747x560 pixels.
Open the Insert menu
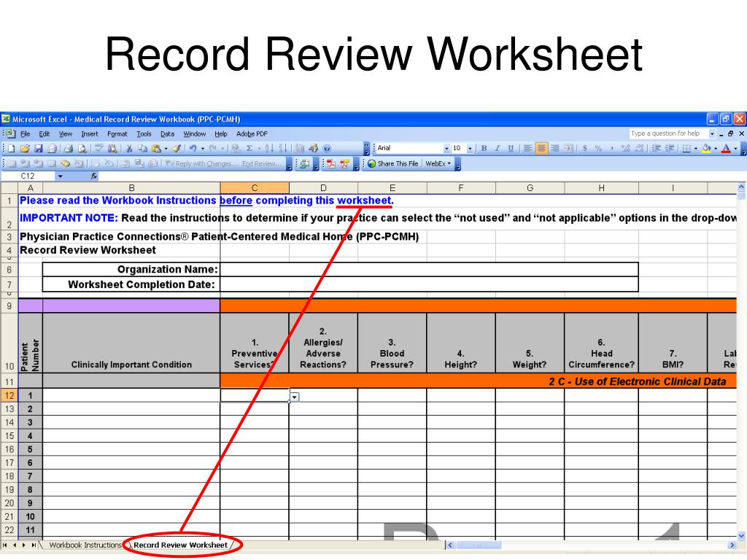90,134
